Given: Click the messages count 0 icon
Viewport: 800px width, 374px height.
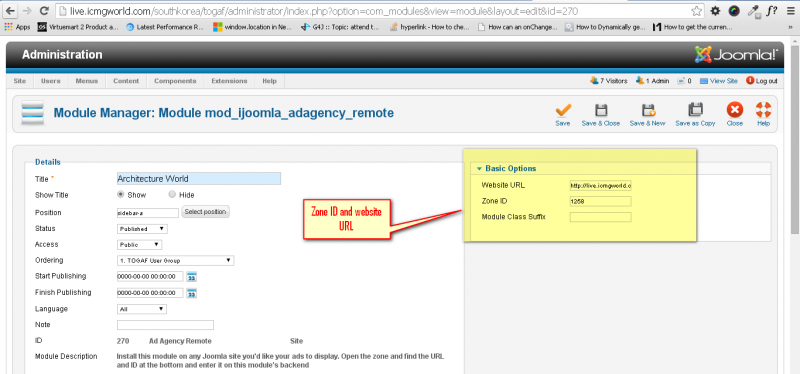Looking at the screenshot, I should [684, 81].
